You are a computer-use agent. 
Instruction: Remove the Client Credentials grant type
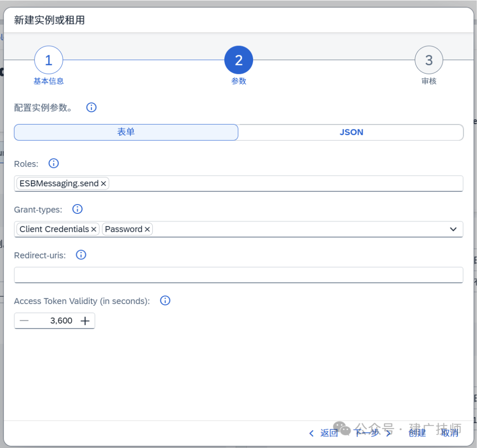pos(94,229)
